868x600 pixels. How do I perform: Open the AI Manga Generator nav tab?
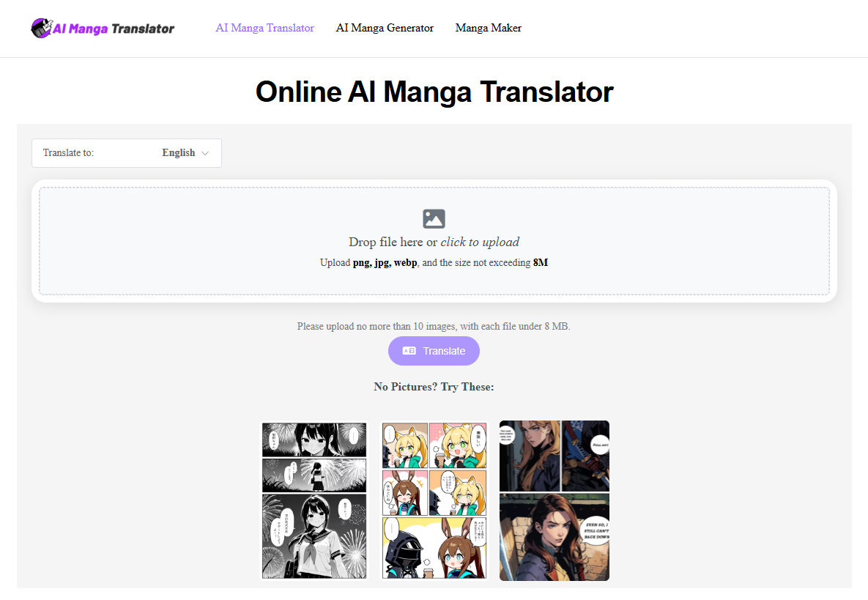[x=385, y=28]
